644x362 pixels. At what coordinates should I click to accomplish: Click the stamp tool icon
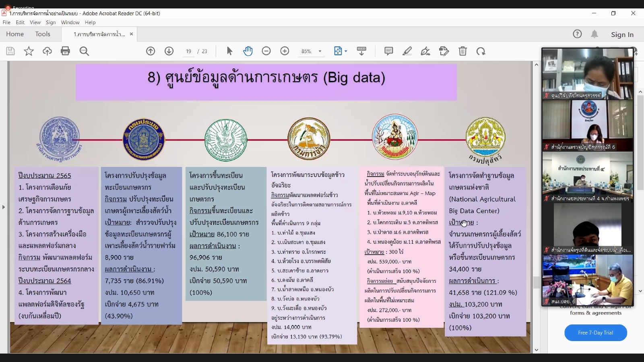[x=444, y=51]
